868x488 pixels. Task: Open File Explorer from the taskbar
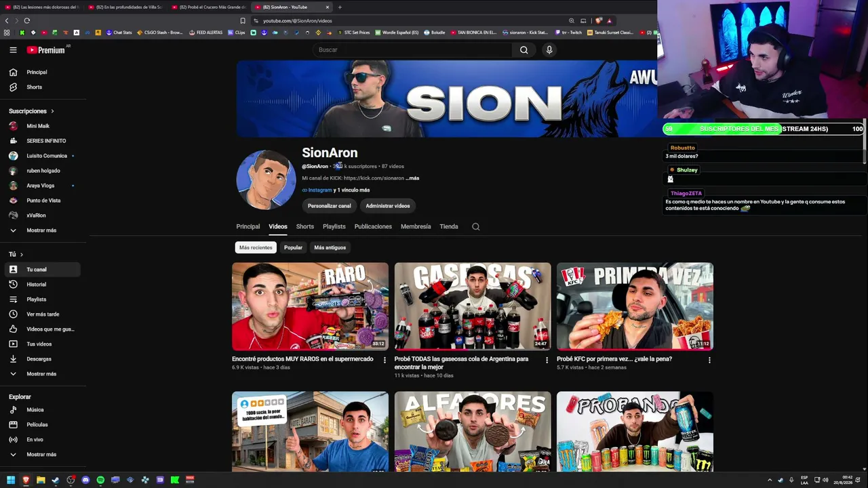click(41, 480)
